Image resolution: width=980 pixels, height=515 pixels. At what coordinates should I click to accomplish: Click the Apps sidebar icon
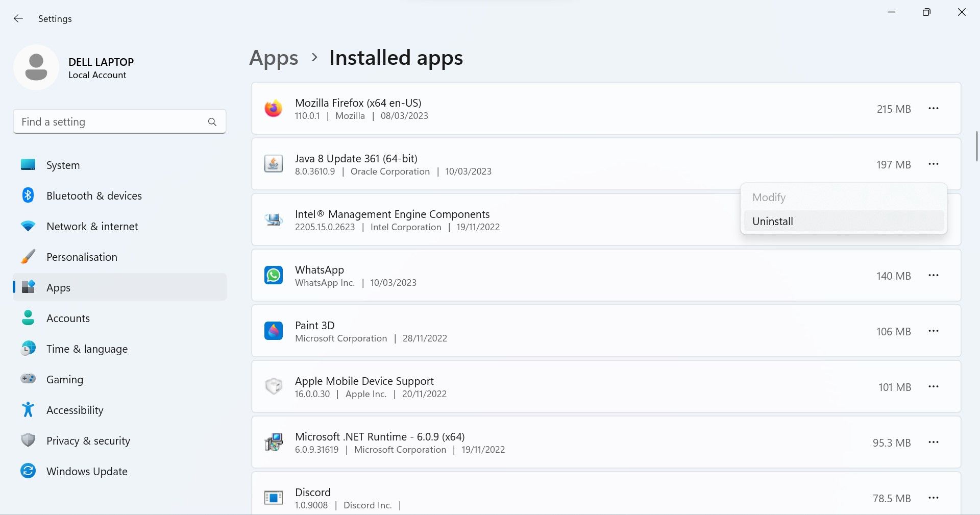[28, 287]
